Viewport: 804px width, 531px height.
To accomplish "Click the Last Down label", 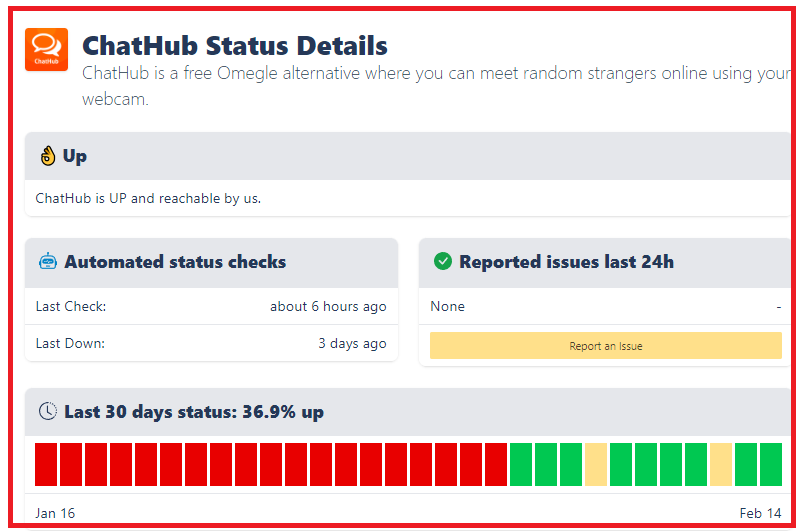I will 70,343.
